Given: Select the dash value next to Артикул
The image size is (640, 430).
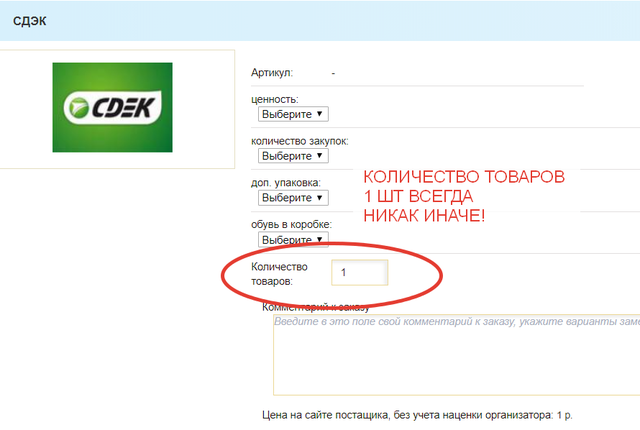Looking at the screenshot, I should pyautogui.click(x=333, y=73).
